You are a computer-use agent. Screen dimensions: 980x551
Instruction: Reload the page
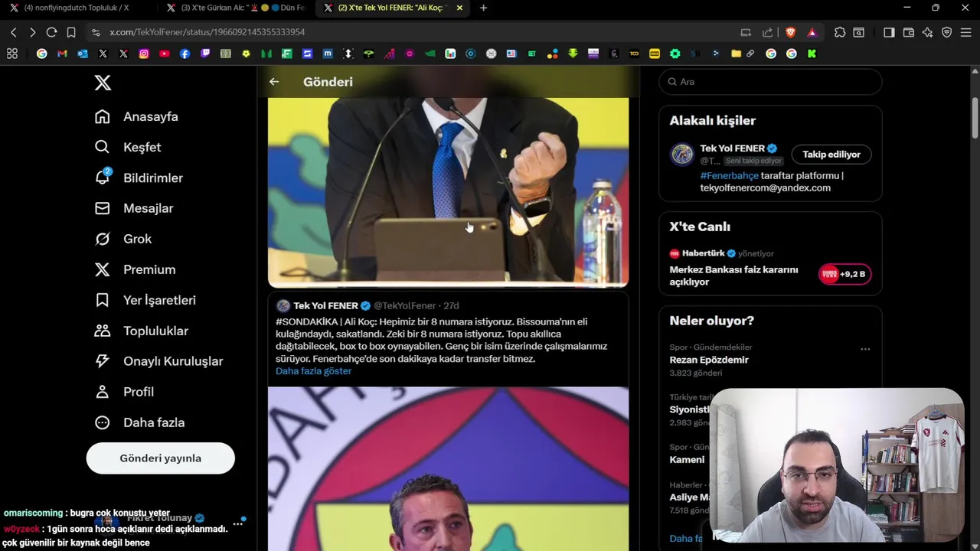click(x=51, y=32)
